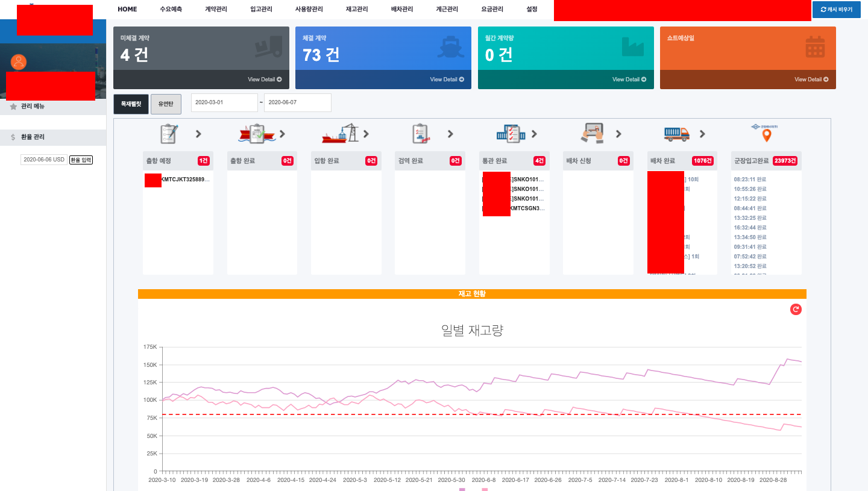Click the destination arrival map pin icon

tap(766, 133)
